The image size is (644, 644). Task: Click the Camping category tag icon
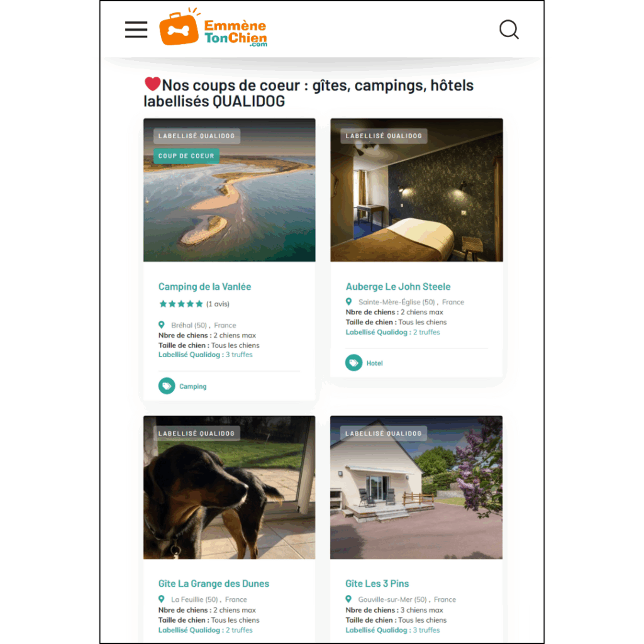click(167, 386)
